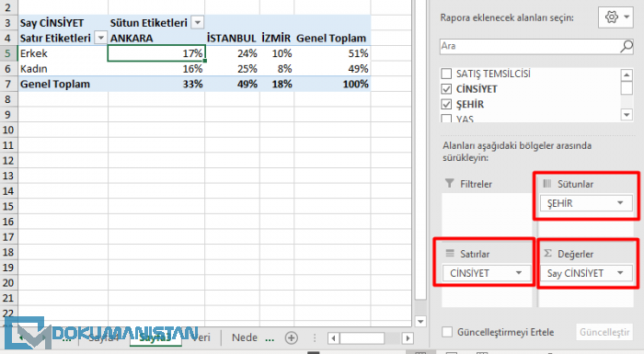
Task: Click the search magnifier icon in field list
Action: [627, 46]
